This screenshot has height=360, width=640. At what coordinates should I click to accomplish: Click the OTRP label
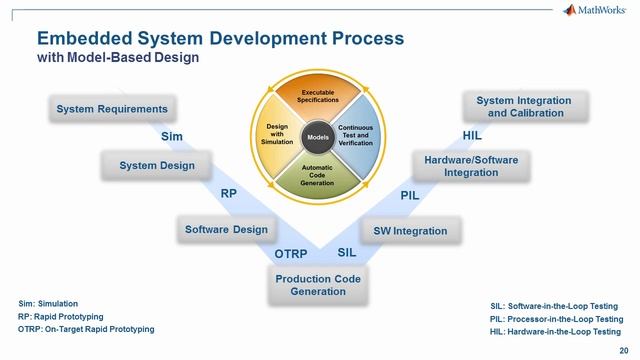pyautogui.click(x=291, y=254)
